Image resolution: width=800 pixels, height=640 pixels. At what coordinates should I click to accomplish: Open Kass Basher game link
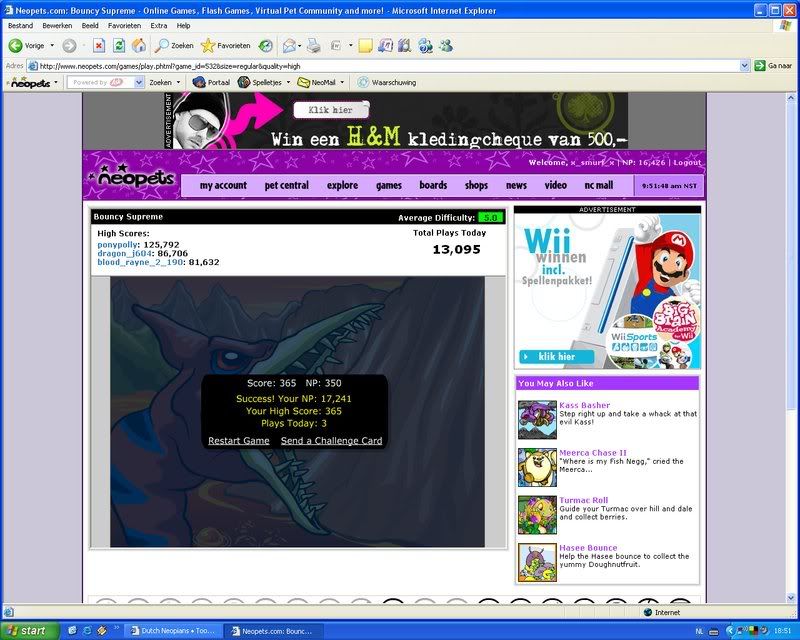tap(585, 405)
